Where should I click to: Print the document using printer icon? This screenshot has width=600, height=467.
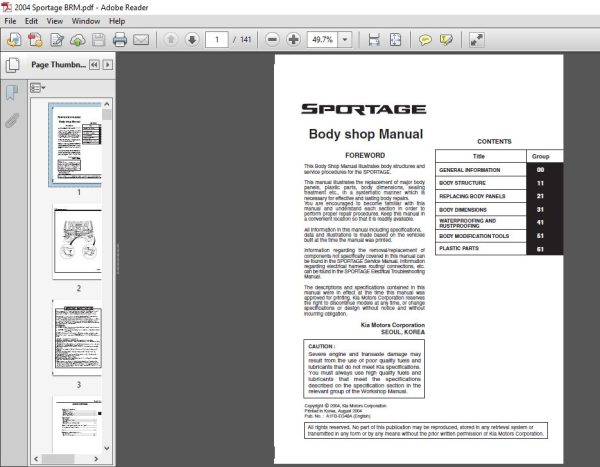point(120,39)
